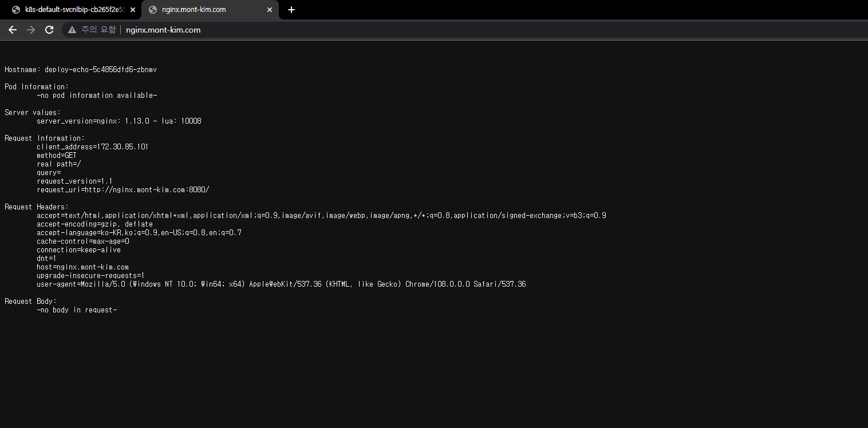The image size is (868, 428).
Task: Open a new browser tab
Action: tap(291, 10)
